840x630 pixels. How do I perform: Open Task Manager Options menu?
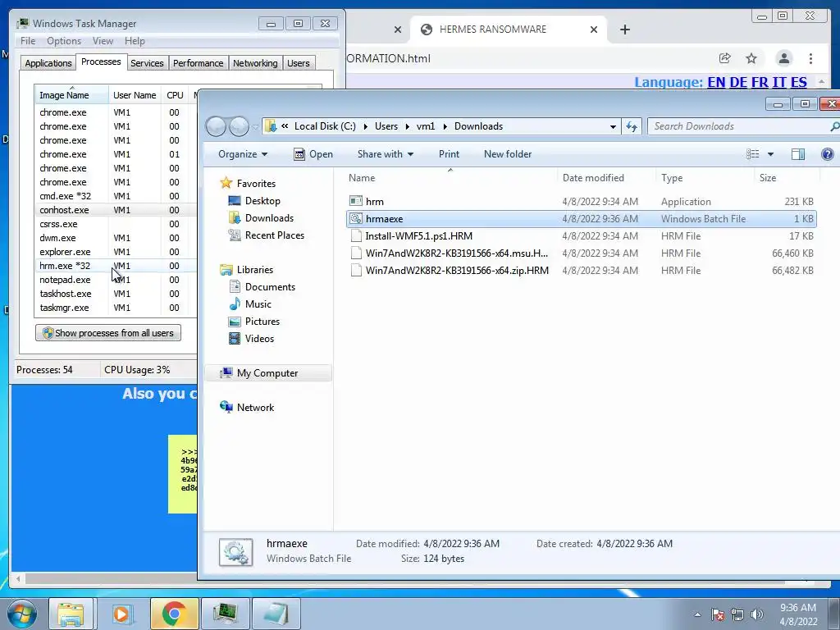point(64,41)
